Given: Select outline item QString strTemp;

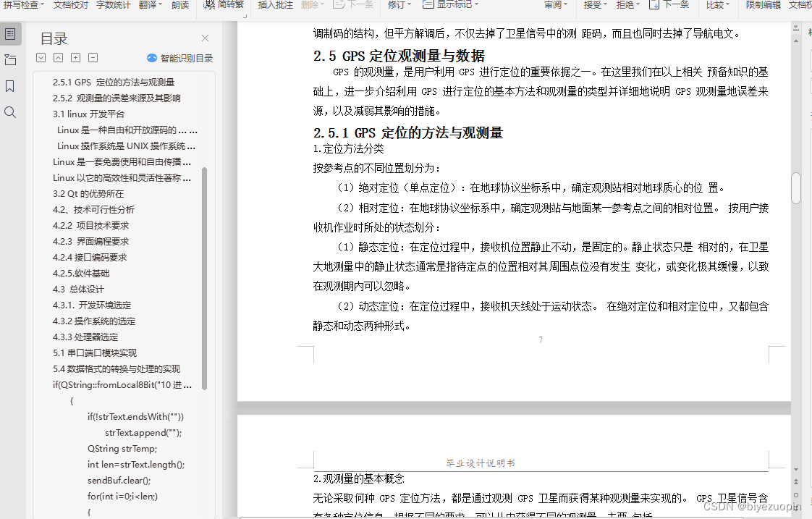Looking at the screenshot, I should point(122,449).
